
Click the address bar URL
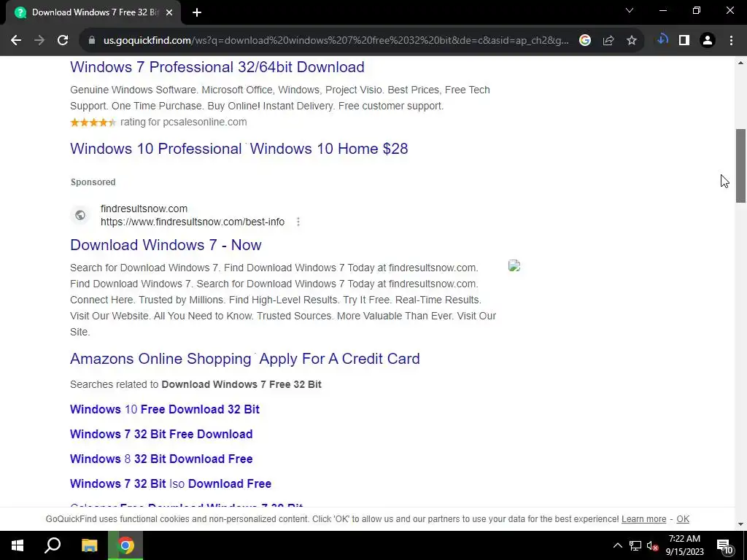point(336,41)
